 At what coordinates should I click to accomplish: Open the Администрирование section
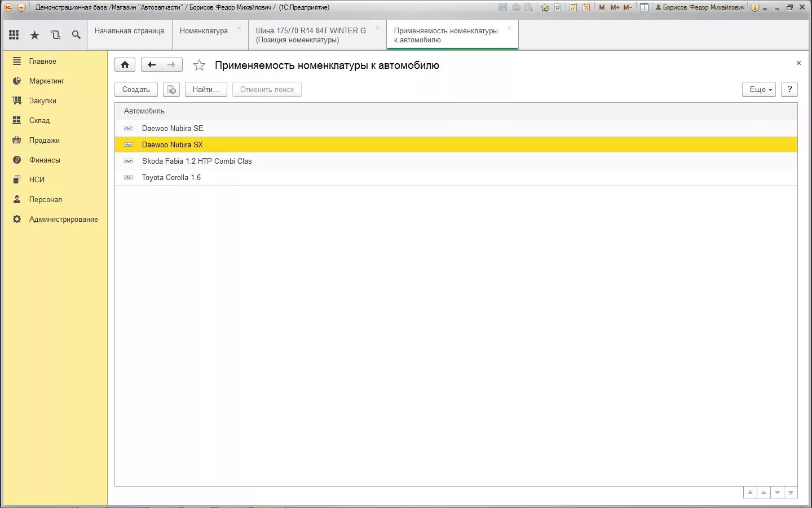tap(55, 219)
